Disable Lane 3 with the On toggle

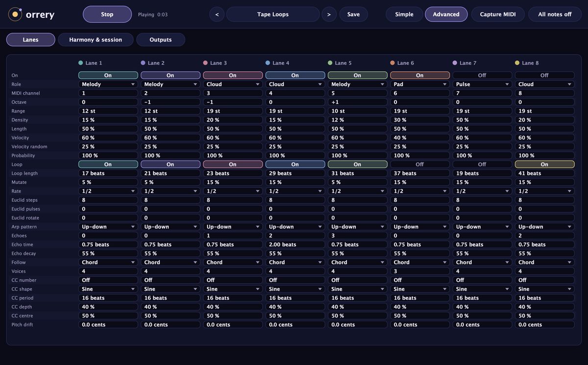click(x=233, y=75)
